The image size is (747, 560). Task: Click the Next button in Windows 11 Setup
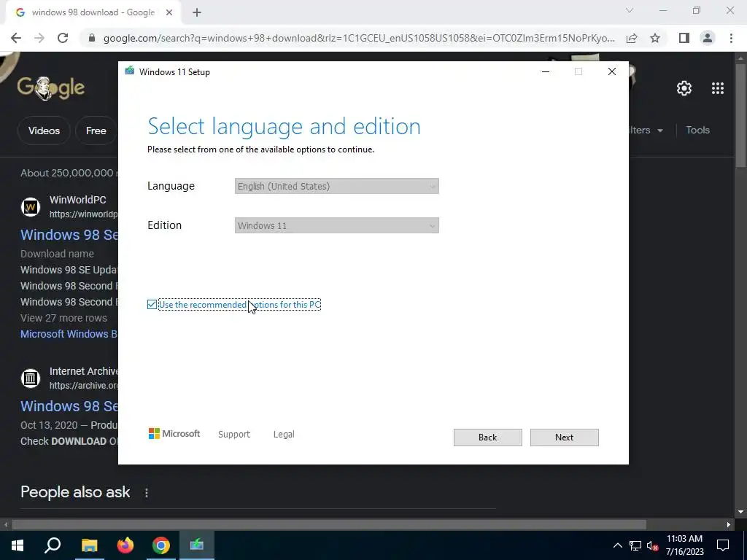[564, 437]
